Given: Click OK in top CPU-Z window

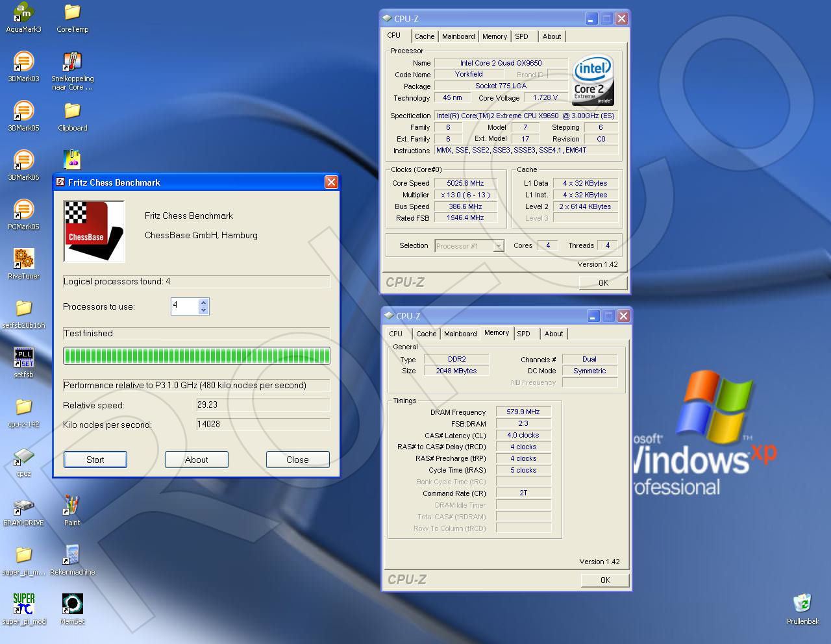Looking at the screenshot, I should [603, 282].
